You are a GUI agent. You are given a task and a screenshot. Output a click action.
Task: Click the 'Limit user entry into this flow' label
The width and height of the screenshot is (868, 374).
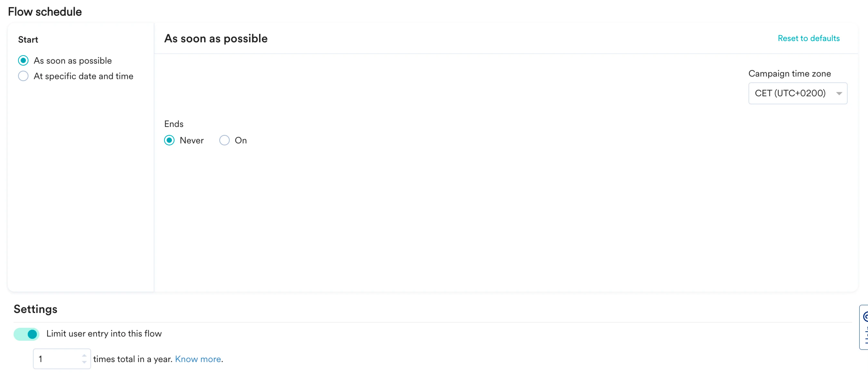[x=104, y=334]
